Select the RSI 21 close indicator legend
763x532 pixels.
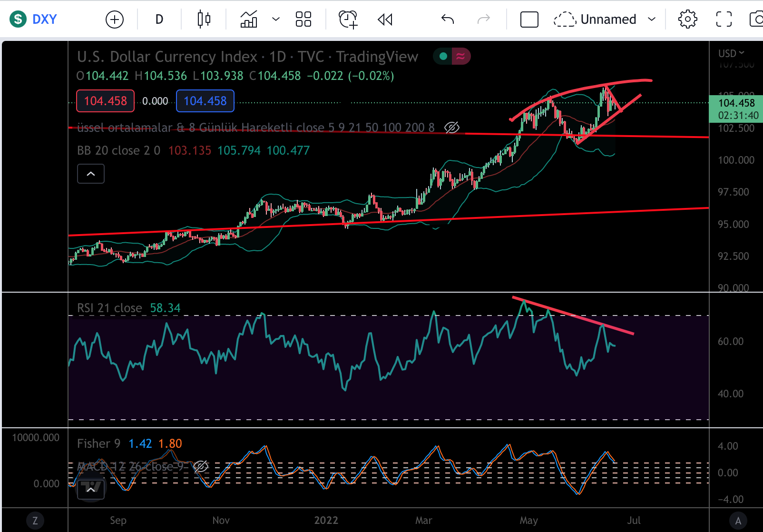point(109,308)
